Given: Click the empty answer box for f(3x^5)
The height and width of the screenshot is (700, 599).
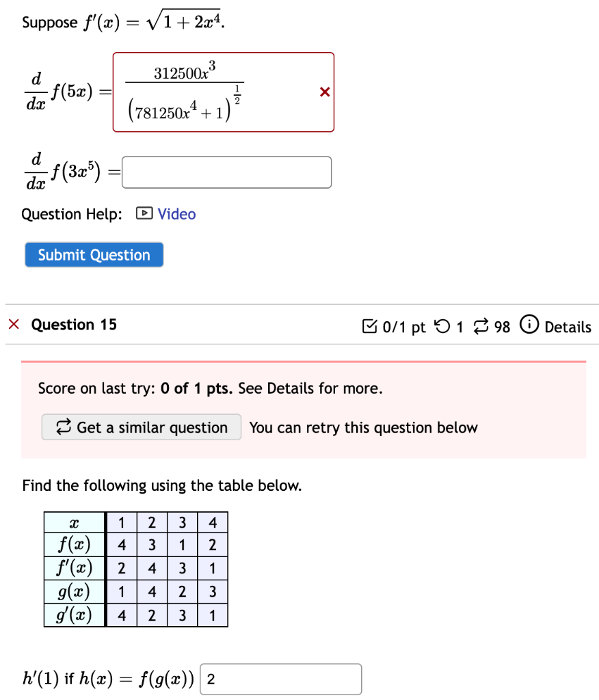Looking at the screenshot, I should 226,172.
